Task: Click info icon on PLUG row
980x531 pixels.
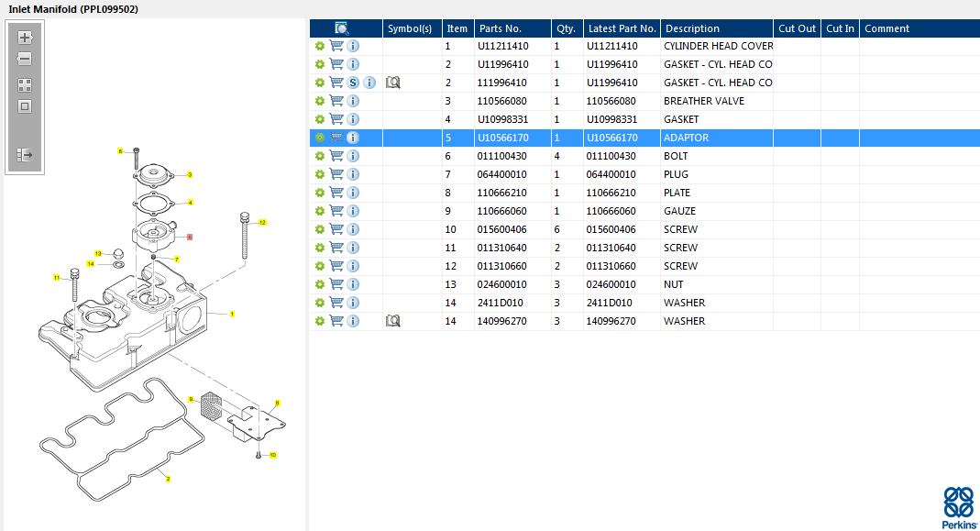Action: click(x=353, y=174)
